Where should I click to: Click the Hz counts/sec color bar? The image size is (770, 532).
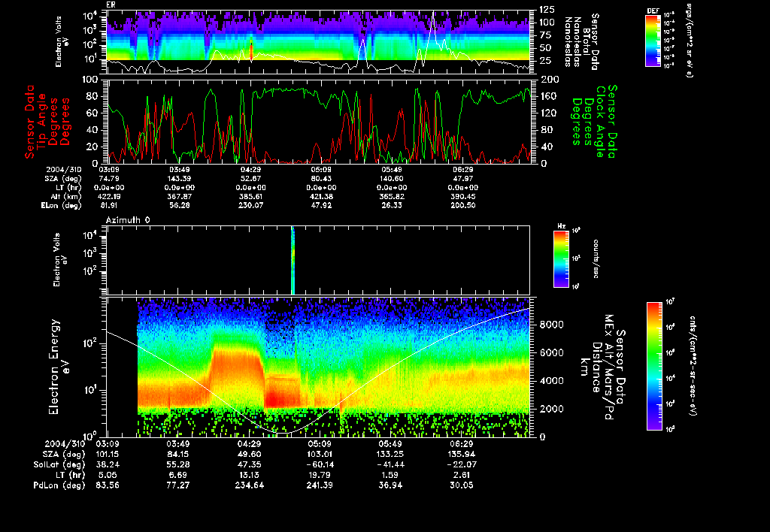click(561, 259)
